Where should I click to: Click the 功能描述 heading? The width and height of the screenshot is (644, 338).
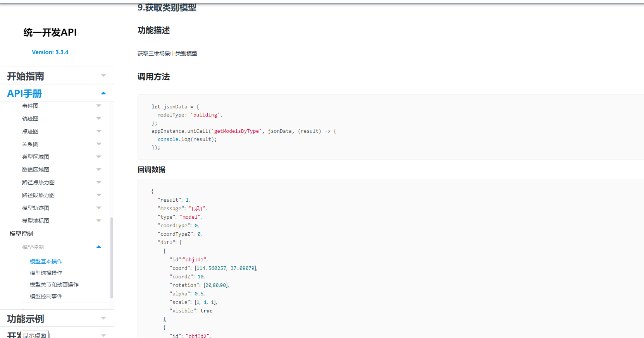(x=154, y=30)
